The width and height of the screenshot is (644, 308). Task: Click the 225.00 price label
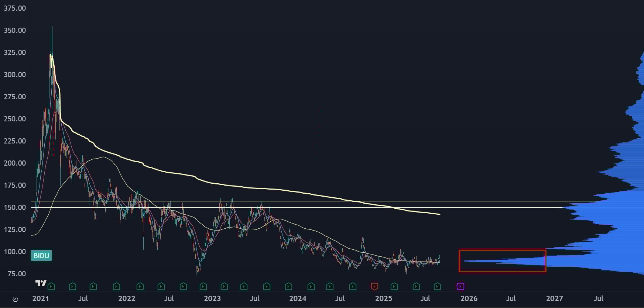15,141
